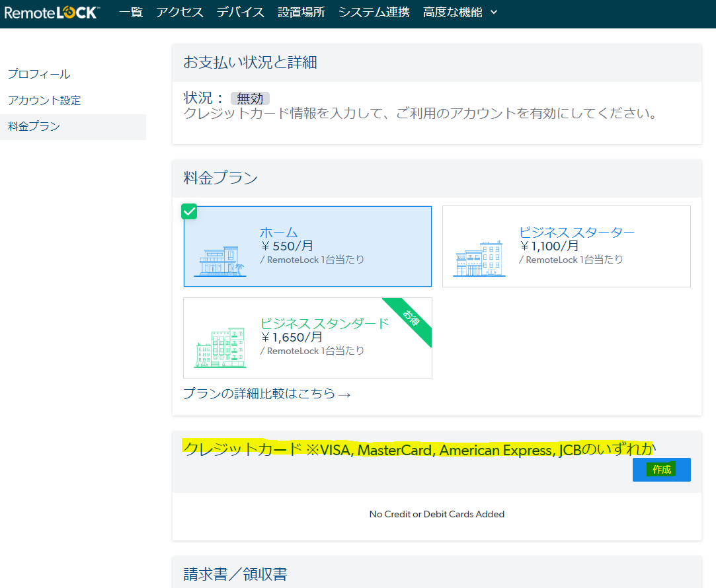This screenshot has width=716, height=588.
Task: Open アカウント設定 in the sidebar
Action: 44,100
